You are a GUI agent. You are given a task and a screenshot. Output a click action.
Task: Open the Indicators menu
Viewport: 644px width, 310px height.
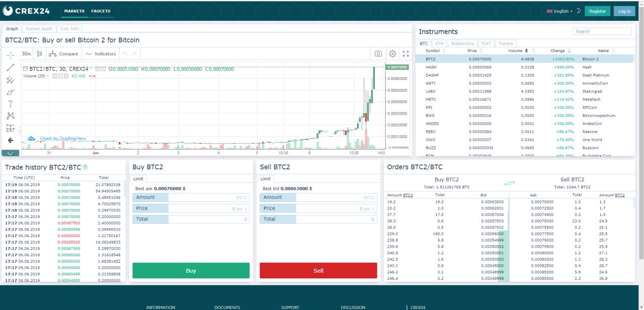coord(101,54)
